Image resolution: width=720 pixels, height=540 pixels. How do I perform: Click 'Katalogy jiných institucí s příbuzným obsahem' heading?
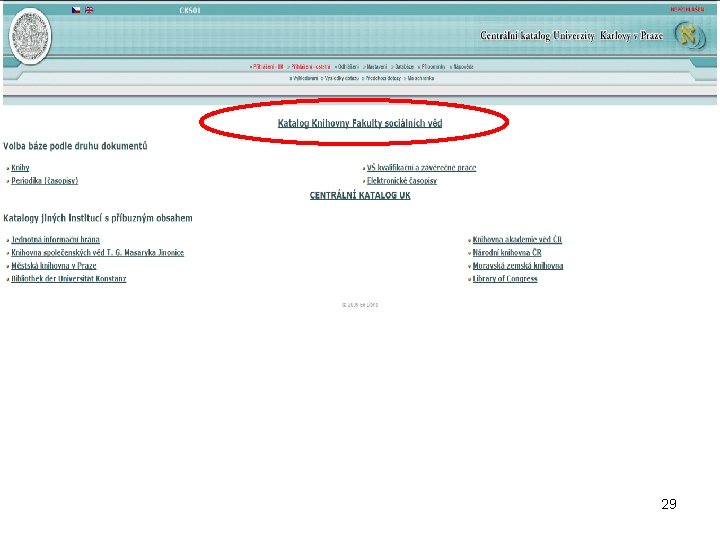click(x=98, y=218)
